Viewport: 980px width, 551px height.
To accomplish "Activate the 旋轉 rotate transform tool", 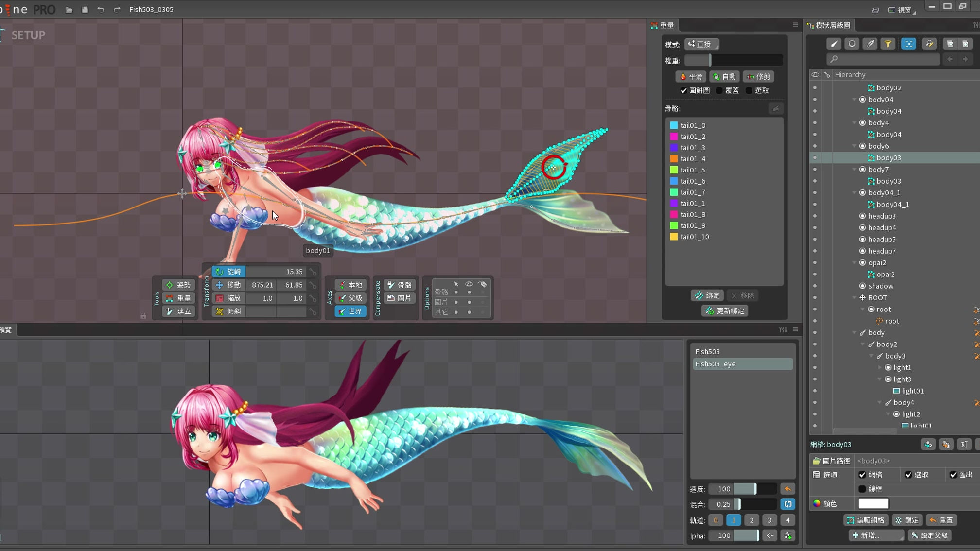I will pos(229,272).
